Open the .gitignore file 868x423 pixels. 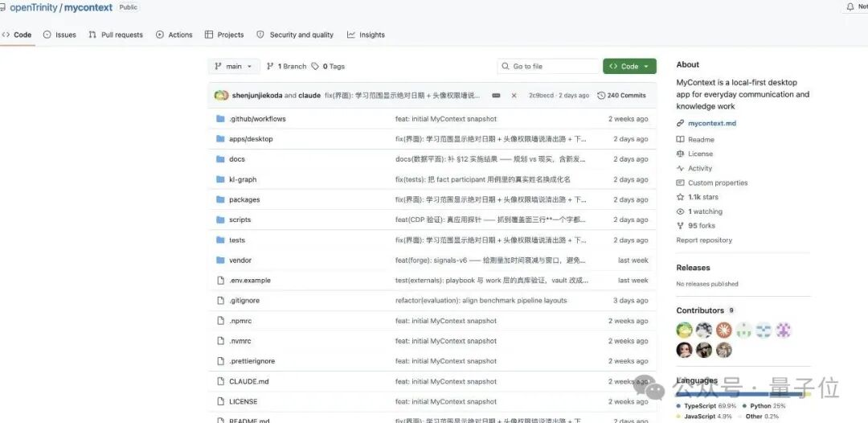[x=244, y=301]
